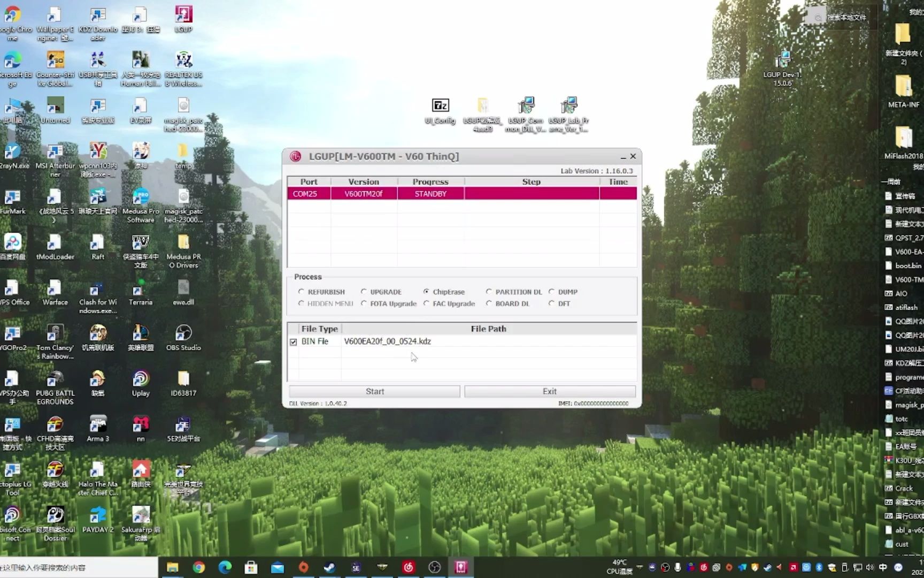Image resolution: width=924 pixels, height=578 pixels.
Task: Open the tModLoader desktop icon
Action: (x=55, y=247)
